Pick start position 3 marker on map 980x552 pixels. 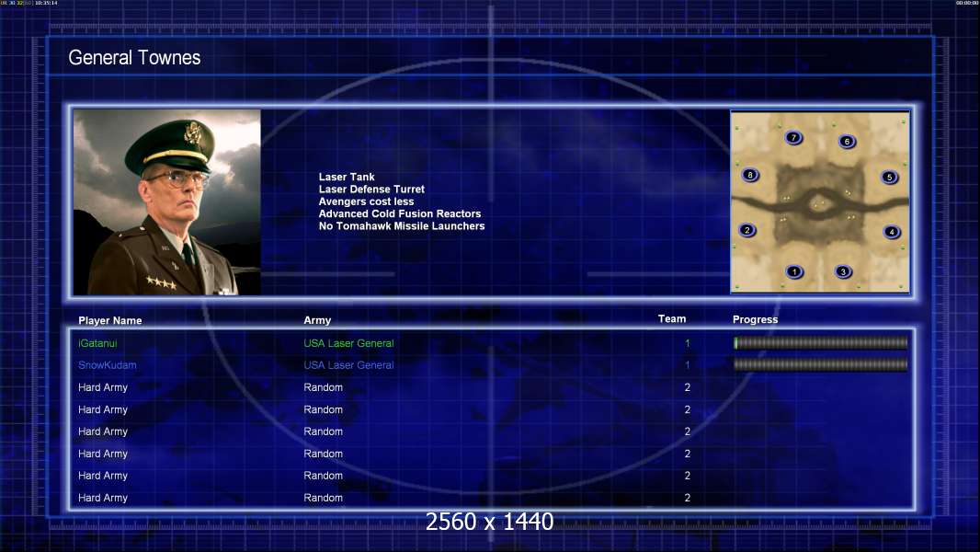(843, 271)
